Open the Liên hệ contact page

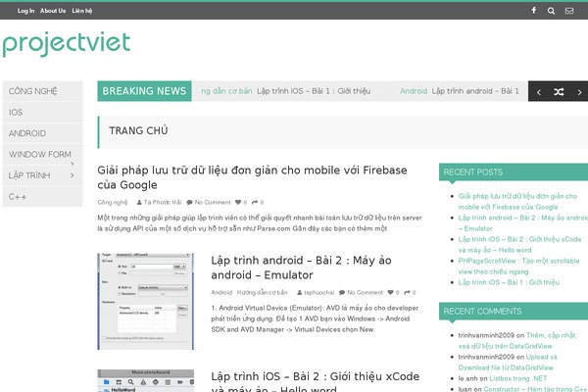(82, 11)
